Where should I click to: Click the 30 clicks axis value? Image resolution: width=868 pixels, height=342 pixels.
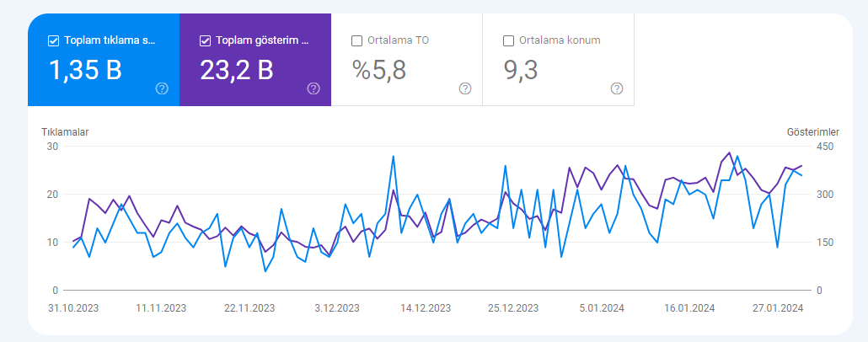tap(53, 147)
